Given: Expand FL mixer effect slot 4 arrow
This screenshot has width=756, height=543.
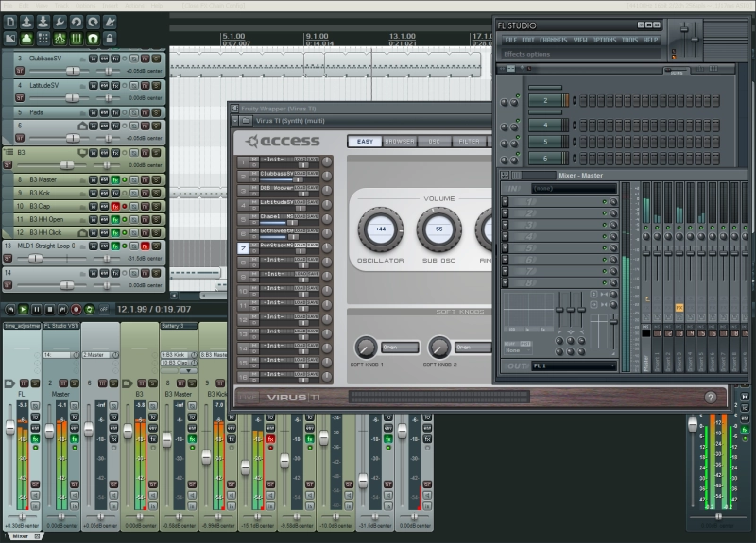Looking at the screenshot, I should (505, 237).
